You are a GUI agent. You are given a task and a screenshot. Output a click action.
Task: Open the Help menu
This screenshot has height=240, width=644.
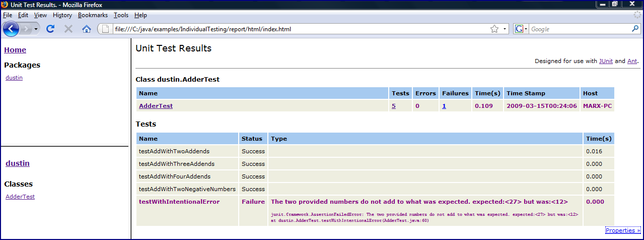(x=141, y=15)
